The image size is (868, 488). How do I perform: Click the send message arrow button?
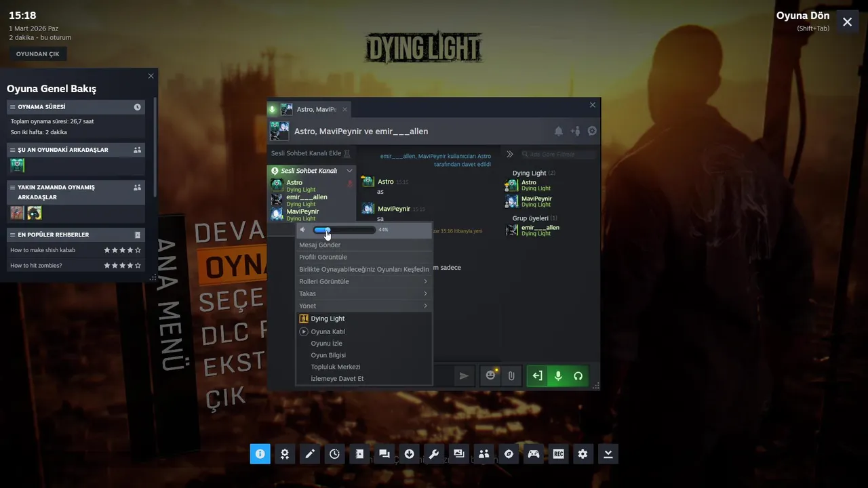coord(464,375)
